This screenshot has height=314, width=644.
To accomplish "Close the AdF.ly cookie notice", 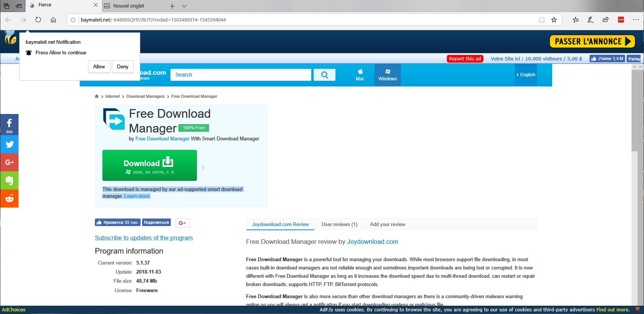I will [638, 309].
